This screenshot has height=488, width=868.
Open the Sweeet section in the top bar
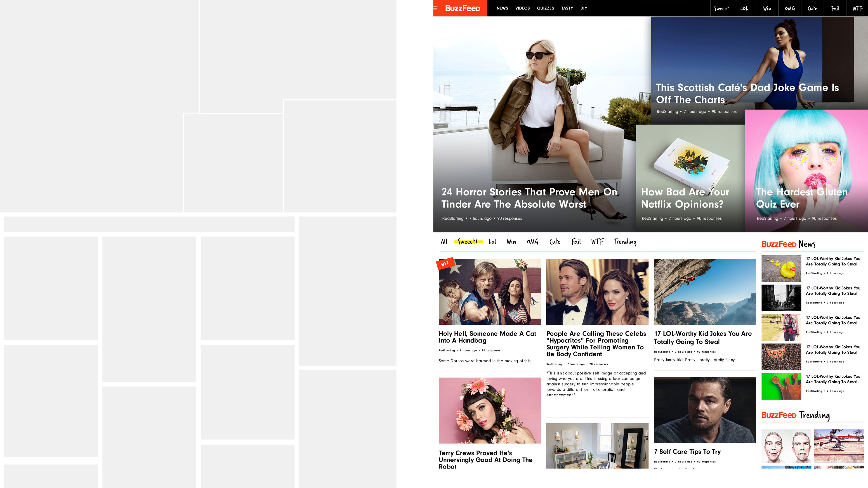coord(722,8)
